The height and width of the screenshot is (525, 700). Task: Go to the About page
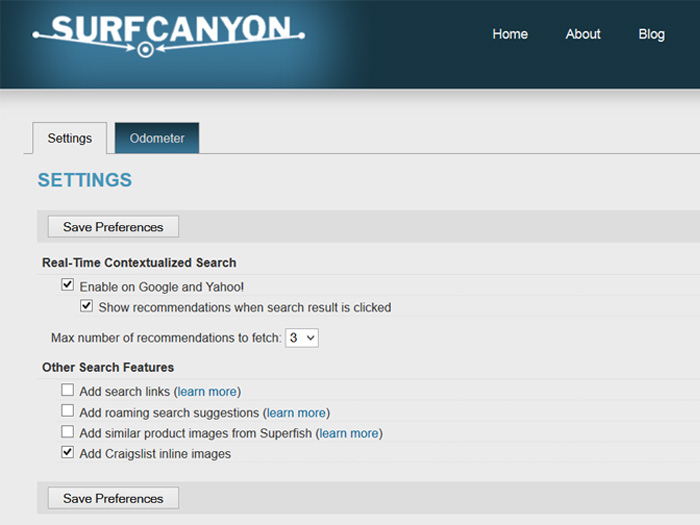click(x=583, y=34)
